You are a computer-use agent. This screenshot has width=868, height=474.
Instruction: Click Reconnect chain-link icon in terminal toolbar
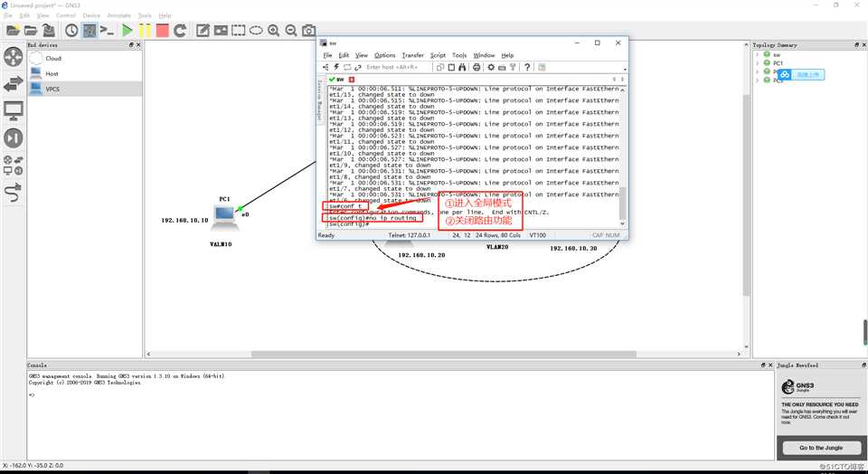click(x=358, y=67)
